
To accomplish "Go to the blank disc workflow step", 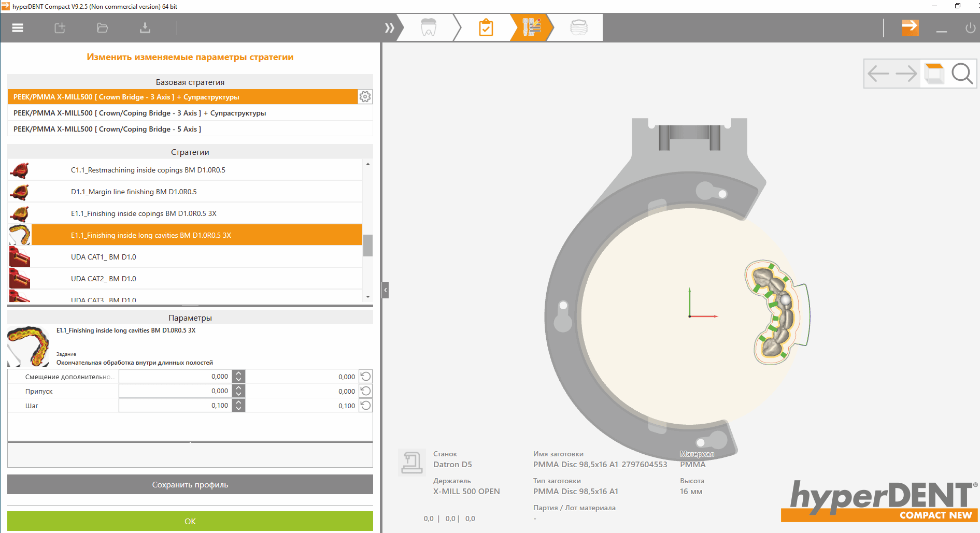I will tap(578, 27).
